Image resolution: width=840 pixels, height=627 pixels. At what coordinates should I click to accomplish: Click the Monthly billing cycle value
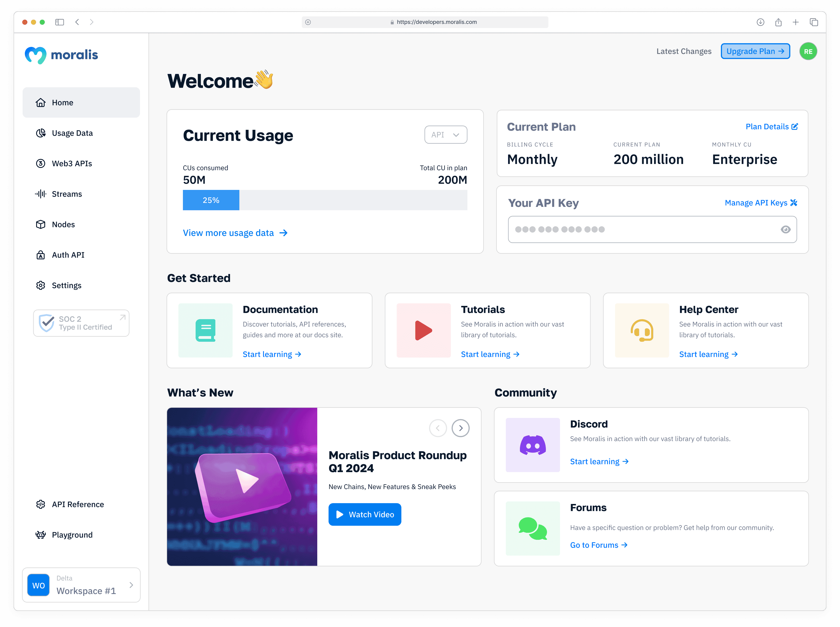pyautogui.click(x=532, y=159)
